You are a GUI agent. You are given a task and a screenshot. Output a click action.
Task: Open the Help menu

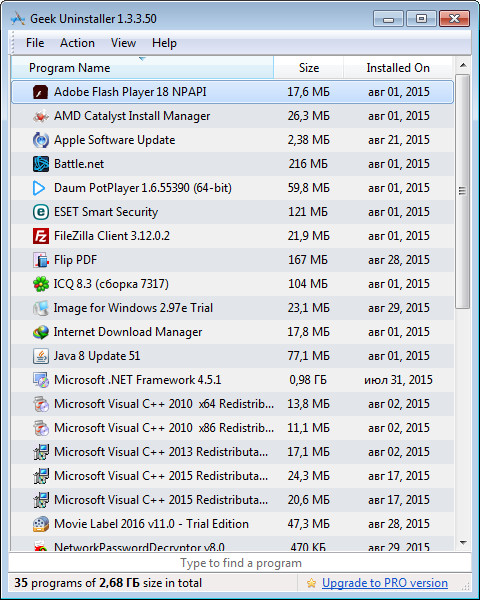pos(164,43)
